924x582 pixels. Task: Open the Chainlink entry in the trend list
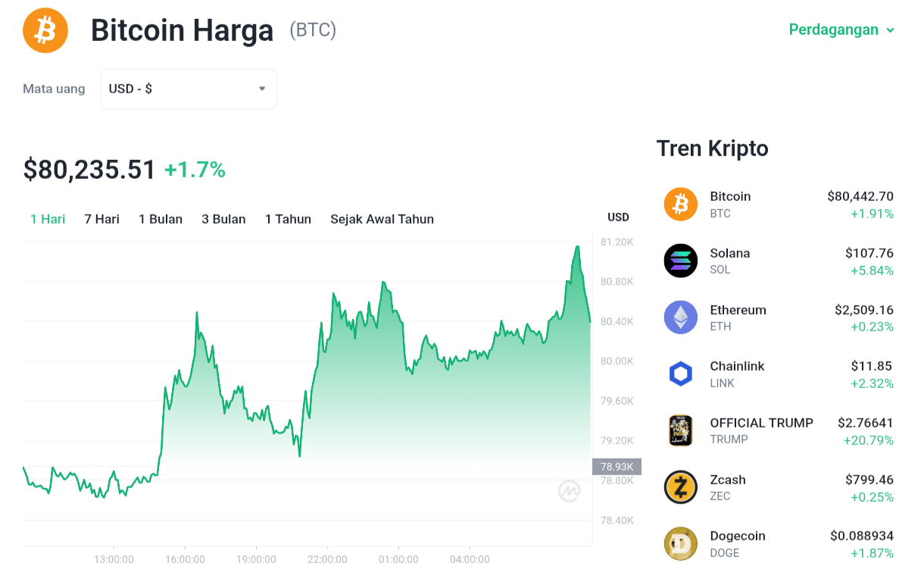point(779,374)
